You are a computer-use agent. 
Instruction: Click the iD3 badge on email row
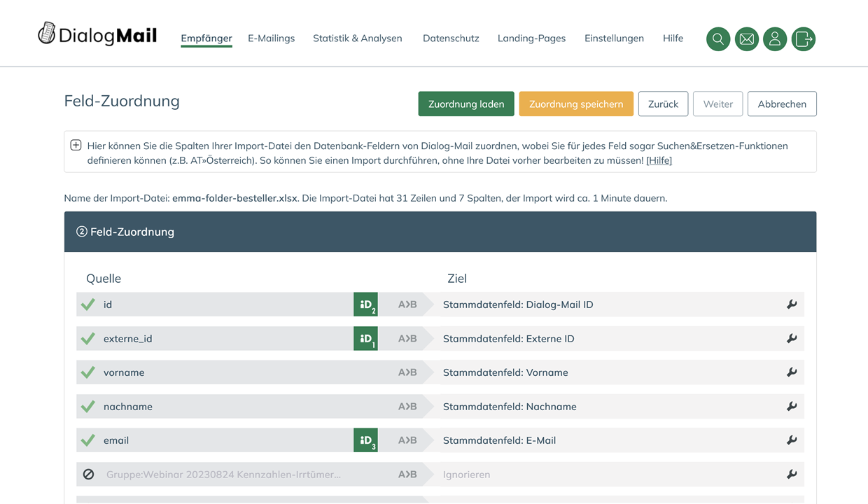click(x=365, y=440)
